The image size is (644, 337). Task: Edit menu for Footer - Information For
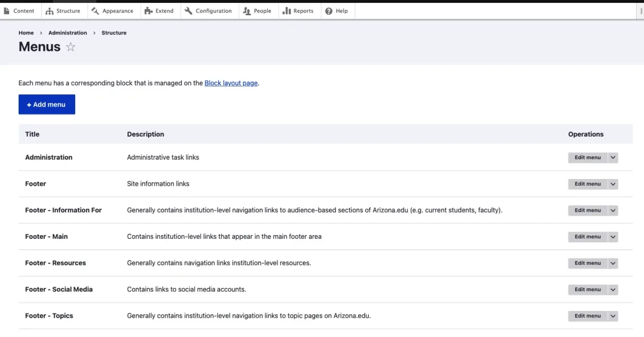[x=588, y=211]
